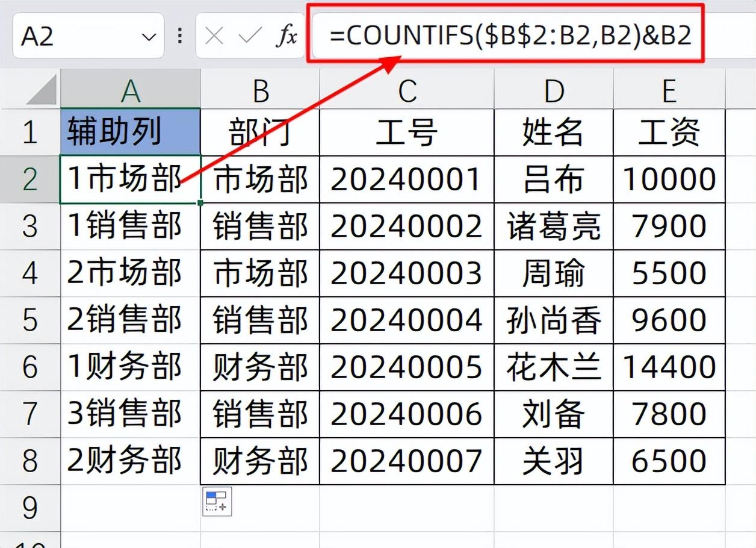Select the name cell 花木兰
Screen dimensions: 756x548
pos(553,367)
